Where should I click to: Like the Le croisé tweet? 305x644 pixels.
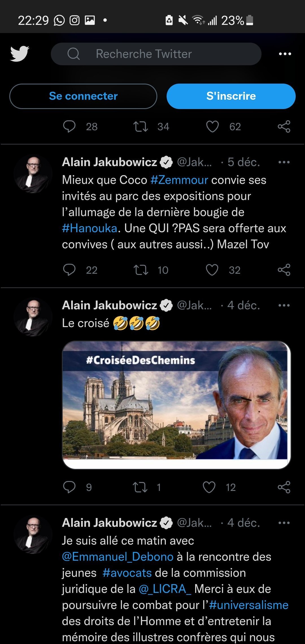(209, 487)
